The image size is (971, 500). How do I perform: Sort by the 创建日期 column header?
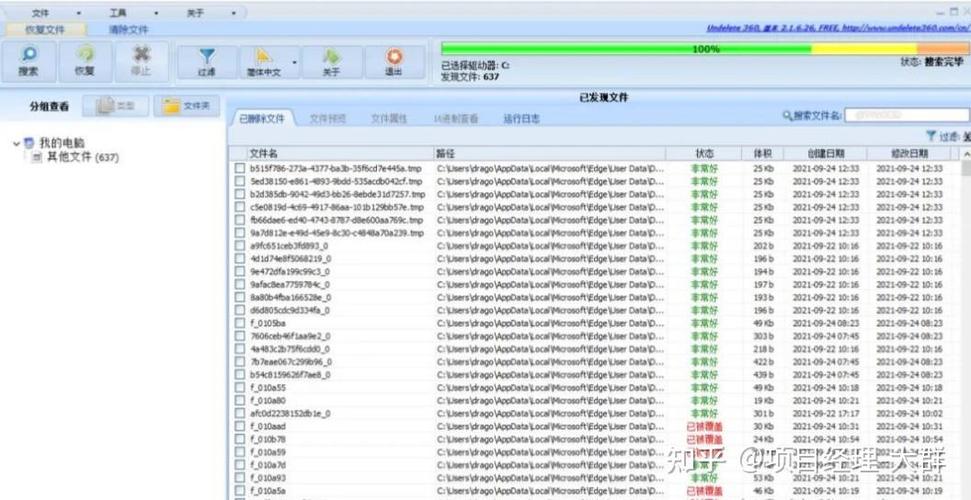[x=825, y=153]
